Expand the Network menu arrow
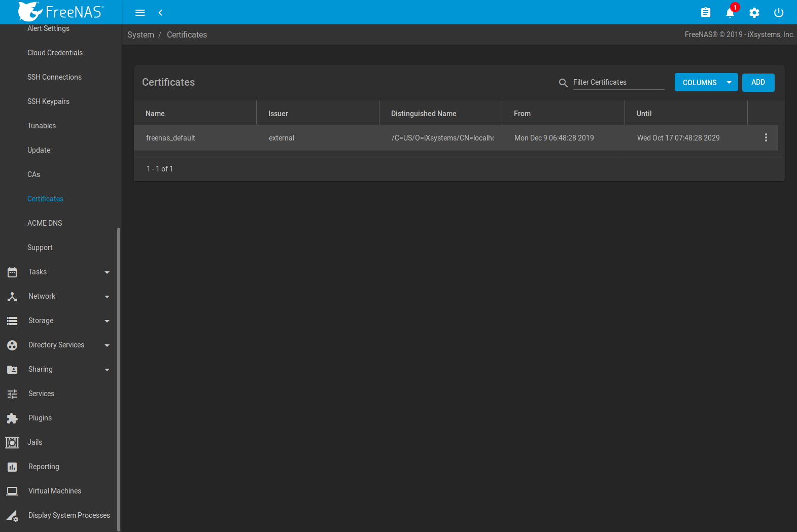This screenshot has width=797, height=532. click(107, 297)
